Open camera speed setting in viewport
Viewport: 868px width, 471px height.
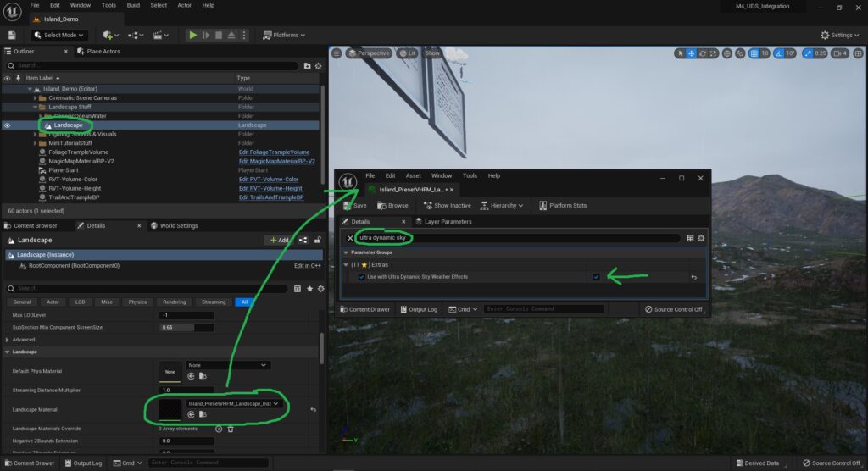840,53
